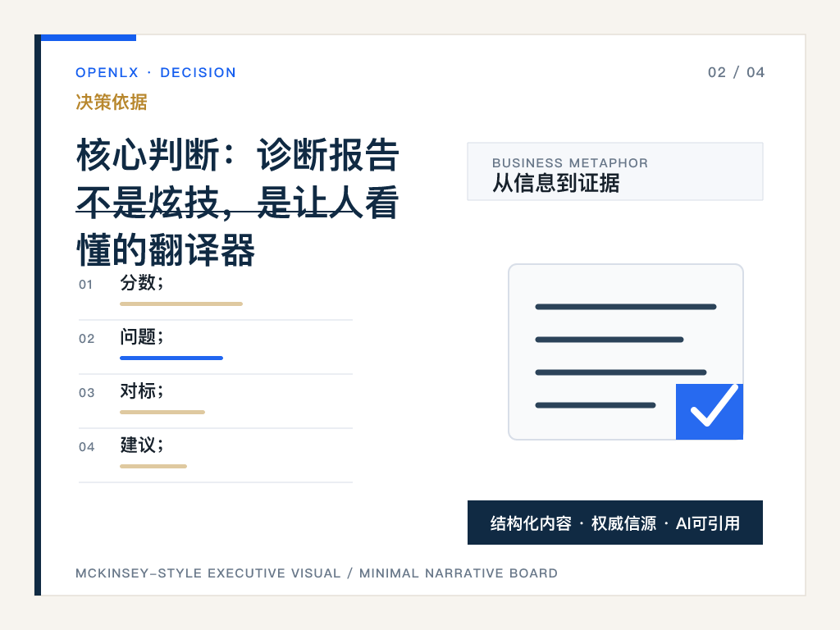This screenshot has height=630, width=840.
Task: Select list item 02 "问题"
Action: [216, 347]
